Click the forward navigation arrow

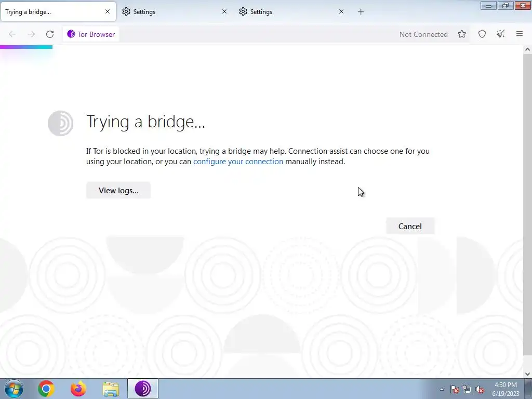click(31, 34)
